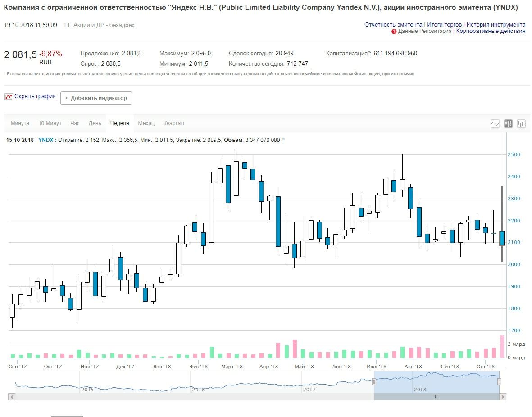Select the День timeframe tab
The image size is (532, 417).
tap(95, 123)
